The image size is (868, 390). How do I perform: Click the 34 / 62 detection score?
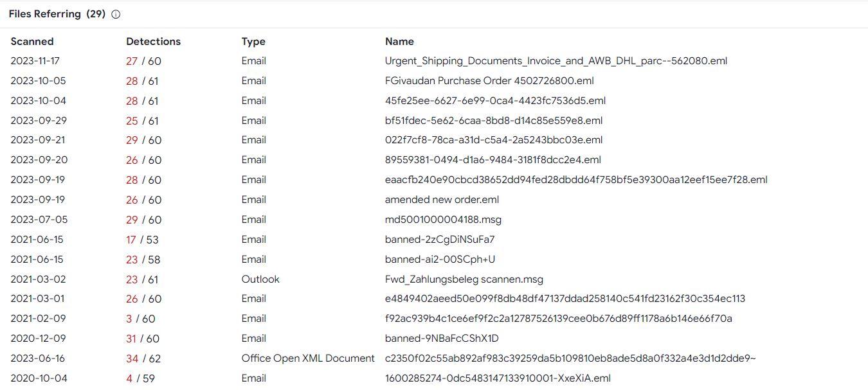point(143,359)
